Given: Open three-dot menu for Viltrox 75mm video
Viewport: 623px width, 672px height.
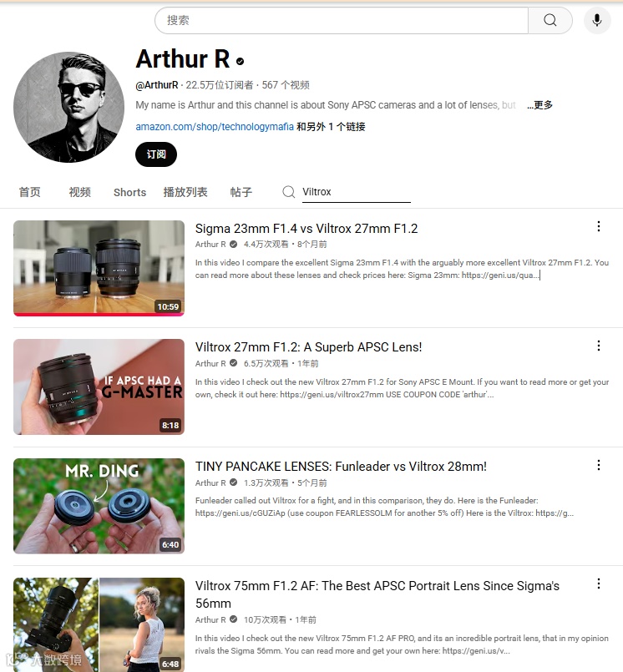Looking at the screenshot, I should coord(599,584).
